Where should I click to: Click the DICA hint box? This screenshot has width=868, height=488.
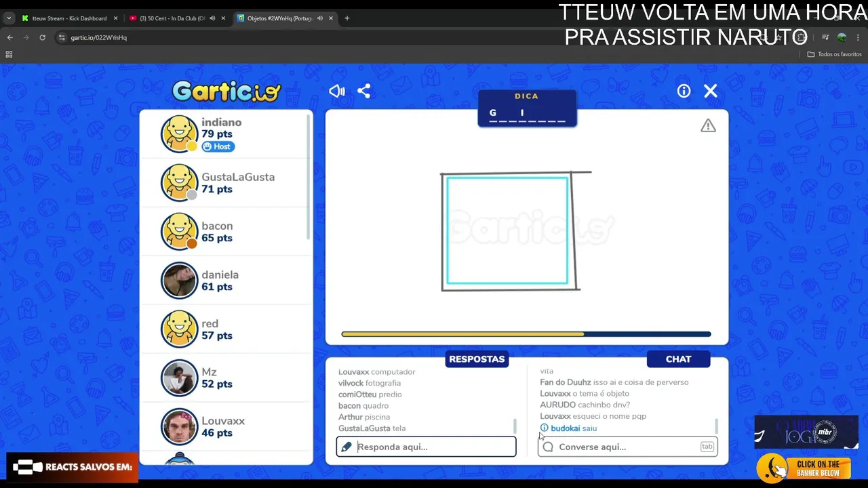coord(527,108)
